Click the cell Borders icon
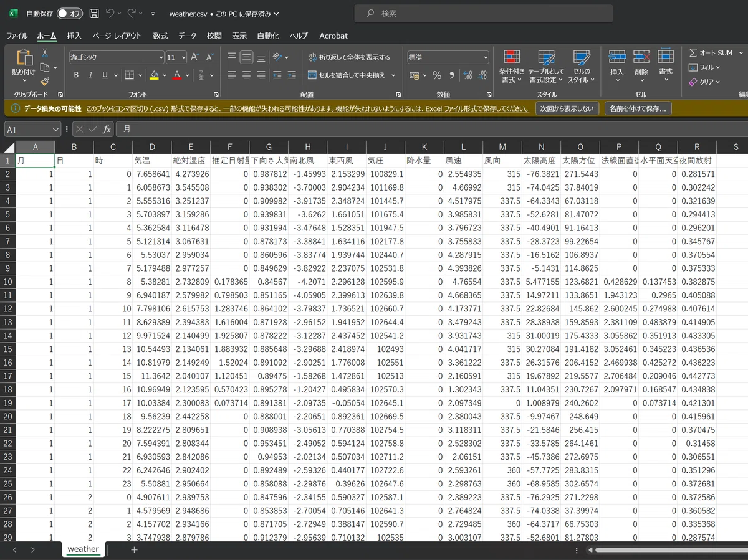 (x=130, y=75)
